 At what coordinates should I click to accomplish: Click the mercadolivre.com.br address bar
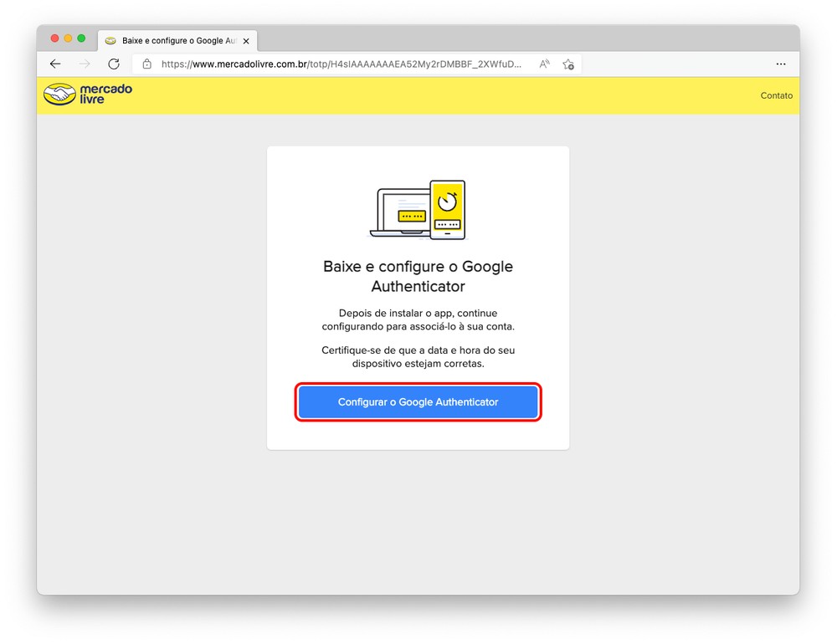click(341, 64)
